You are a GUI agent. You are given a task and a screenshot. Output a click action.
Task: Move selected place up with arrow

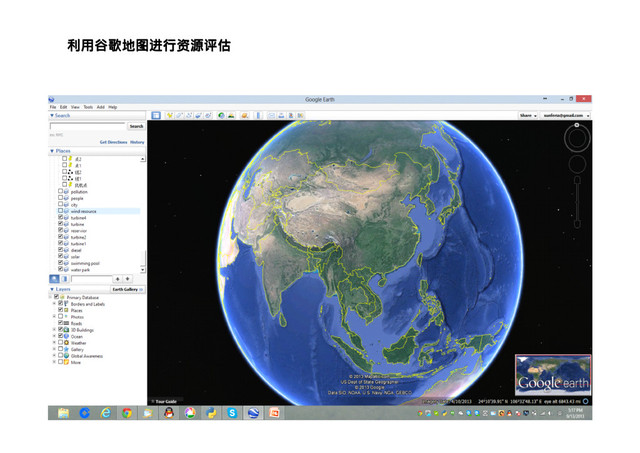pos(118,279)
